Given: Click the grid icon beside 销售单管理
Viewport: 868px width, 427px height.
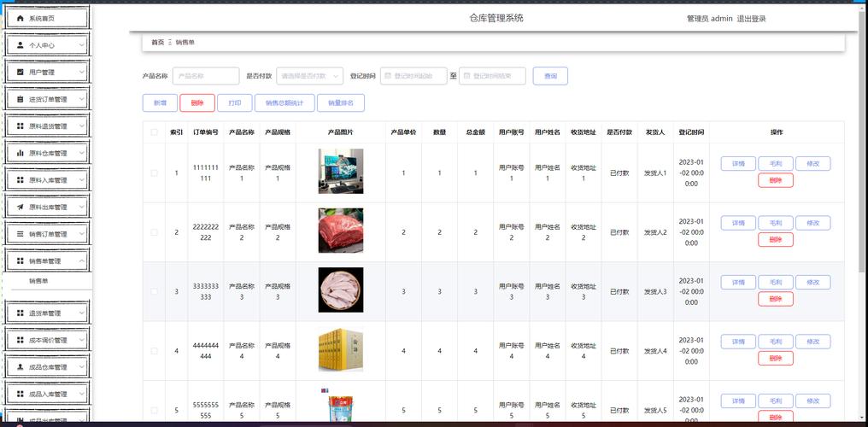Looking at the screenshot, I should pos(21,260).
